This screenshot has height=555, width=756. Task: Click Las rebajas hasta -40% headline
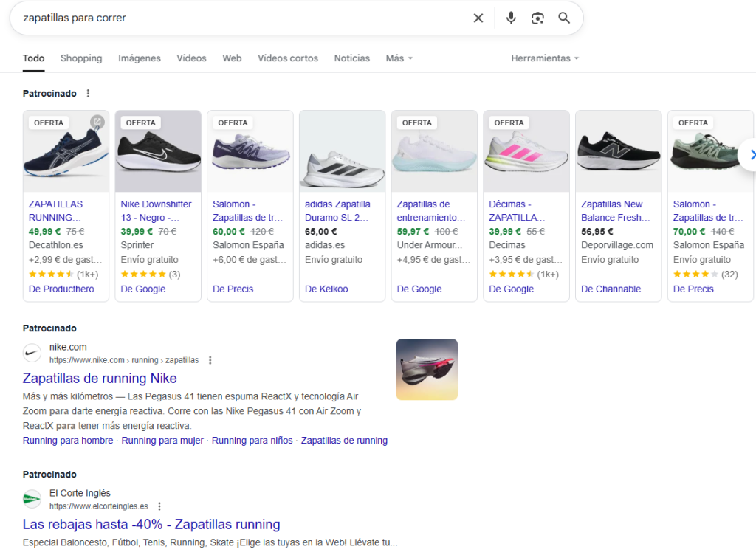point(151,525)
